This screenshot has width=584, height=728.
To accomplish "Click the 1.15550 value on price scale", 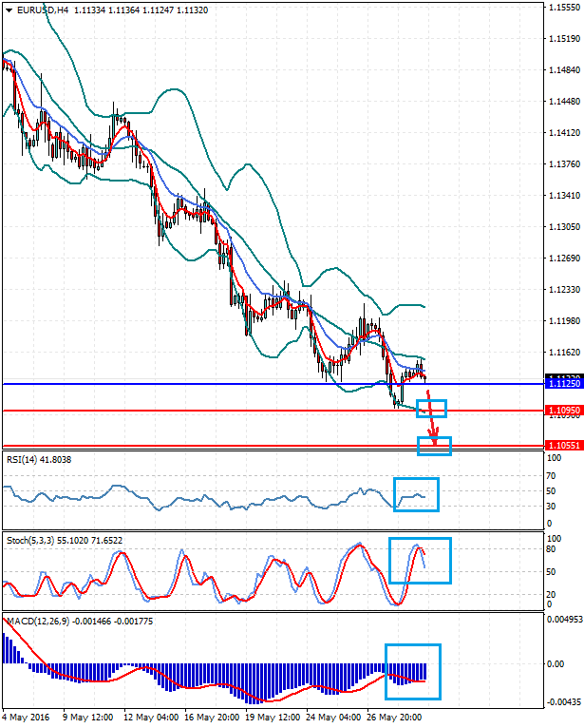I will [x=563, y=8].
